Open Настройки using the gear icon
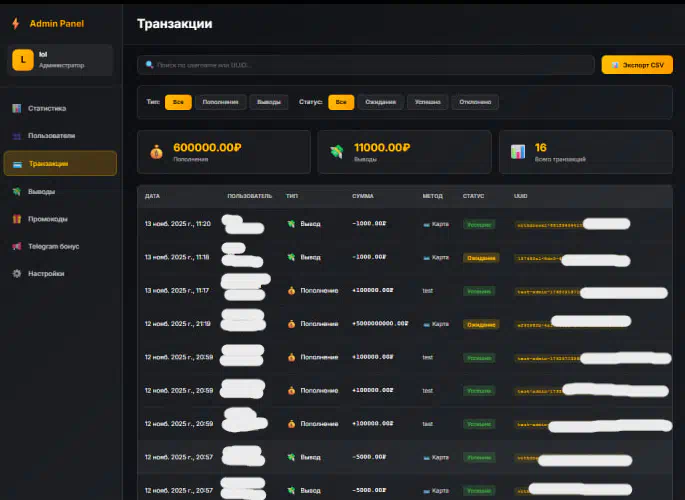Viewport: 685px width, 500px height. (x=16, y=273)
